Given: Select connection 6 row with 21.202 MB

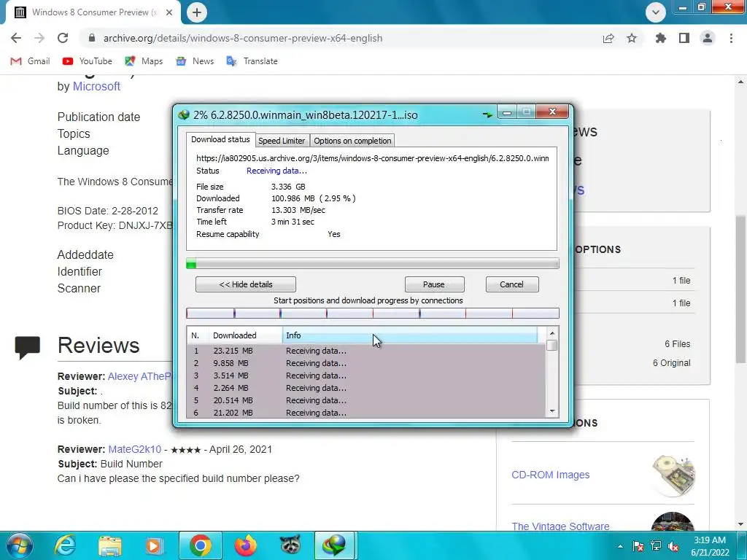Looking at the screenshot, I should click(366, 413).
